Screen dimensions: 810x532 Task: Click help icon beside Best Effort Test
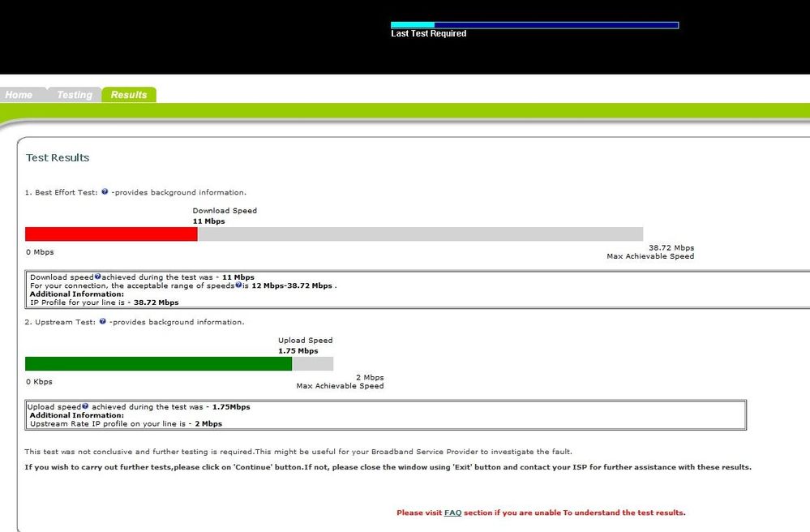pyautogui.click(x=105, y=191)
